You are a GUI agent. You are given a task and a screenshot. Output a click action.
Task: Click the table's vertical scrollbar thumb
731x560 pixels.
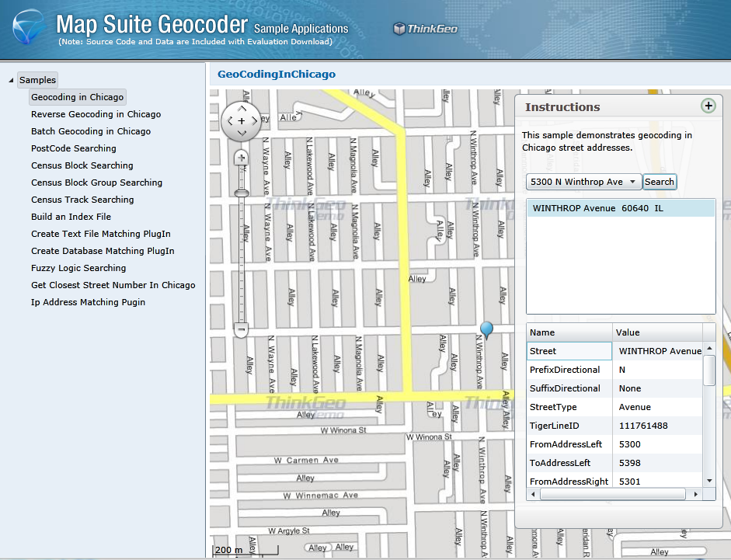click(709, 370)
